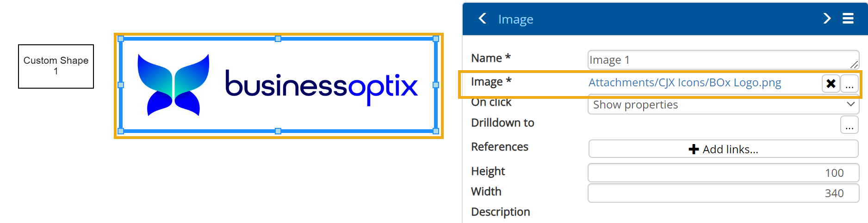Click the Name field resize grip
The height and width of the screenshot is (223, 868).
click(854, 65)
